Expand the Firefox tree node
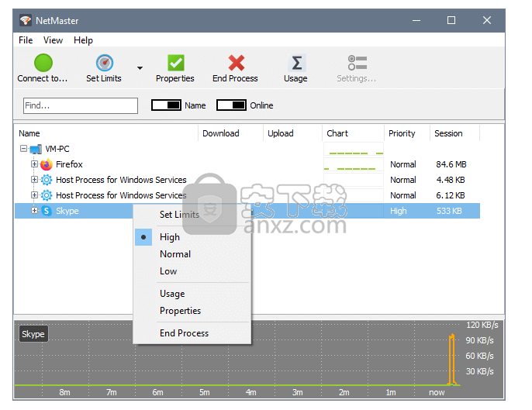532x410 pixels. point(34,164)
